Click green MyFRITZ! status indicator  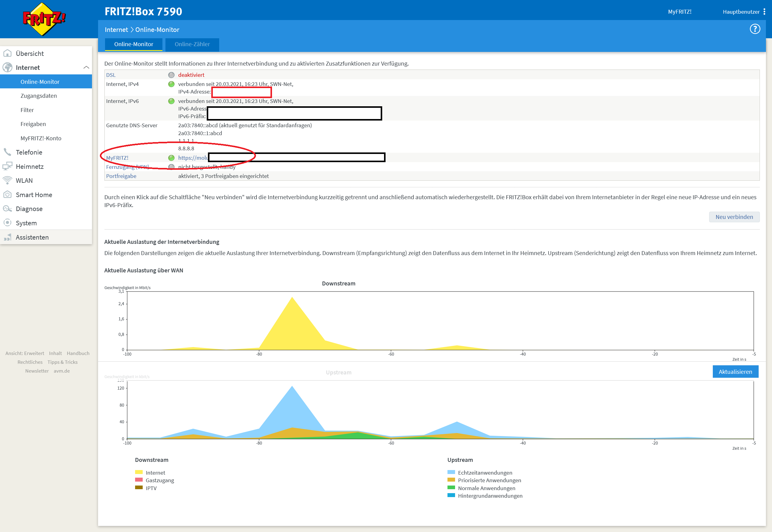[x=171, y=158]
